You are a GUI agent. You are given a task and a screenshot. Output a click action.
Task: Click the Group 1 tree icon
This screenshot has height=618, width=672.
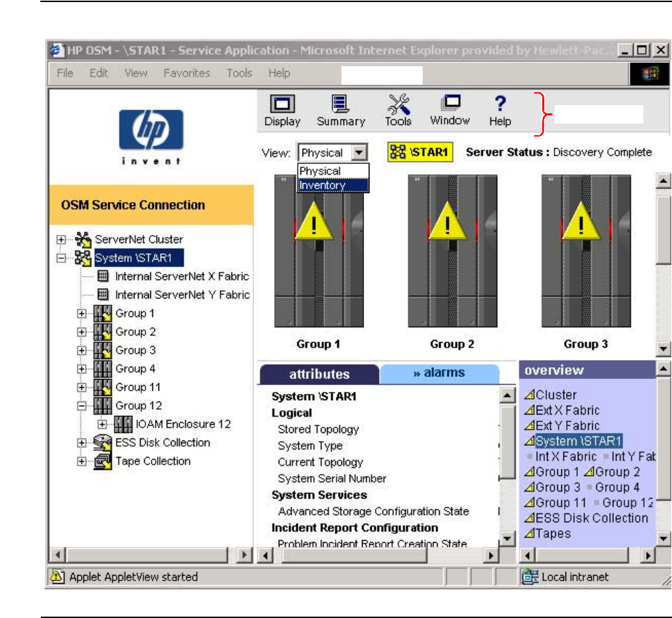[103, 313]
